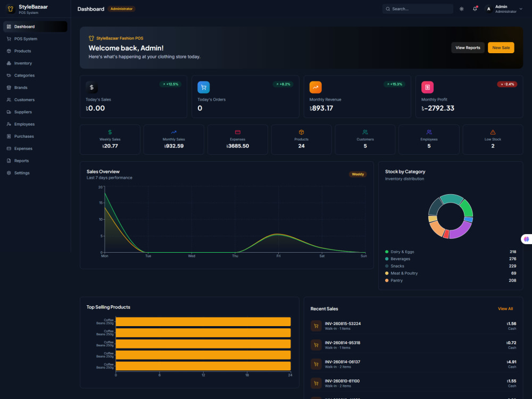
Task: Click the Pantry legend dot
Action: pyautogui.click(x=387, y=280)
